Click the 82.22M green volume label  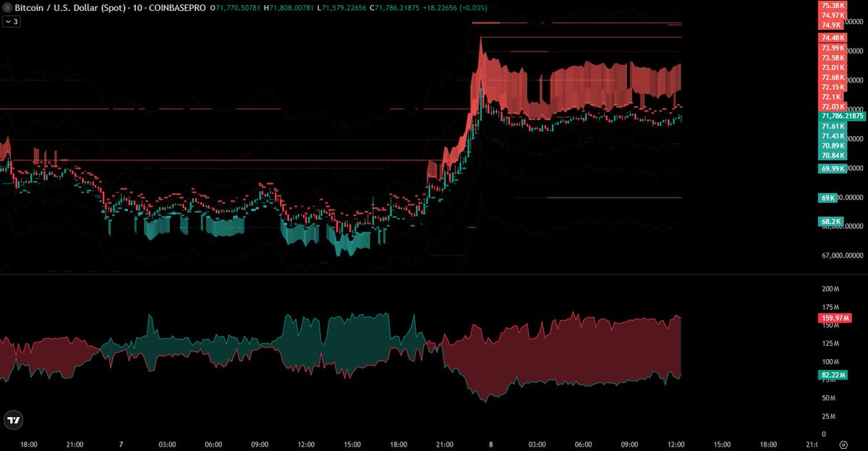click(834, 375)
